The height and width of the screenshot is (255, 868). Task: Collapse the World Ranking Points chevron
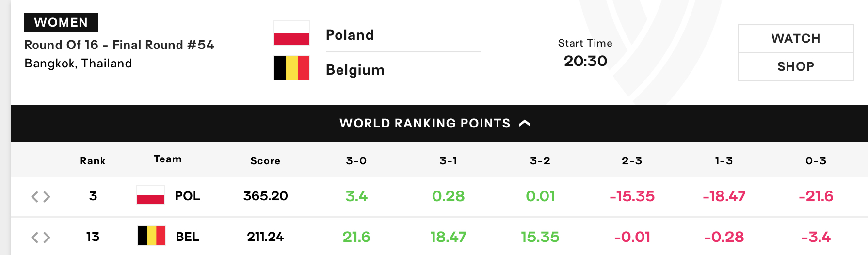pyautogui.click(x=525, y=123)
